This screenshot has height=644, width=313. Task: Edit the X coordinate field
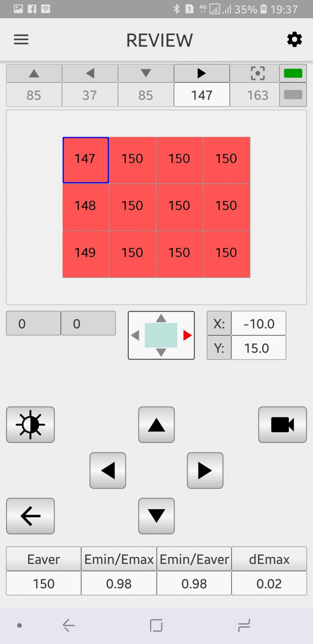click(x=259, y=324)
